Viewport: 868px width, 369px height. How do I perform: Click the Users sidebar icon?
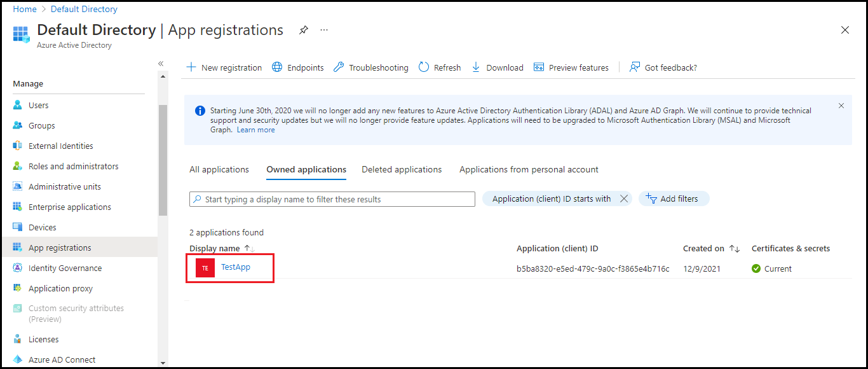pos(17,105)
